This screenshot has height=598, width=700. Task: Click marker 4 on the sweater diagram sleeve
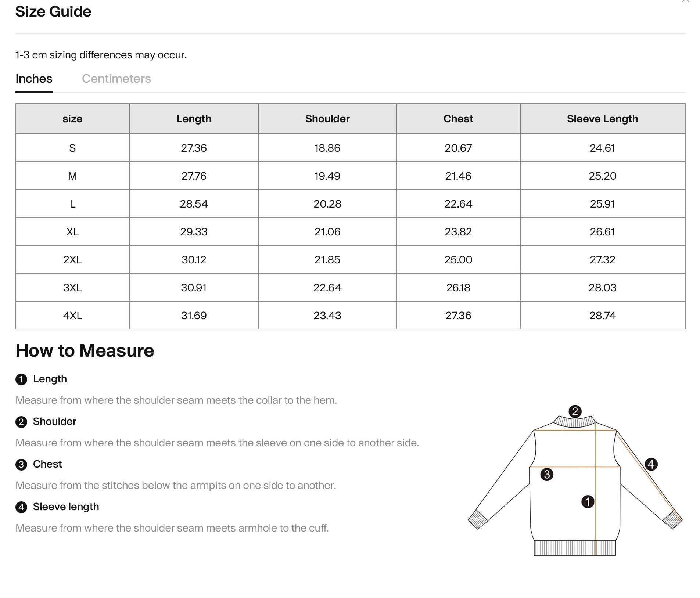651,464
